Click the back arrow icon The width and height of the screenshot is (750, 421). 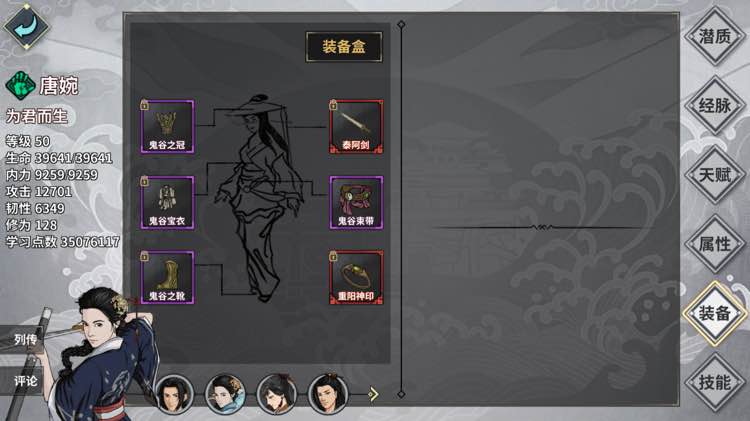[x=26, y=26]
